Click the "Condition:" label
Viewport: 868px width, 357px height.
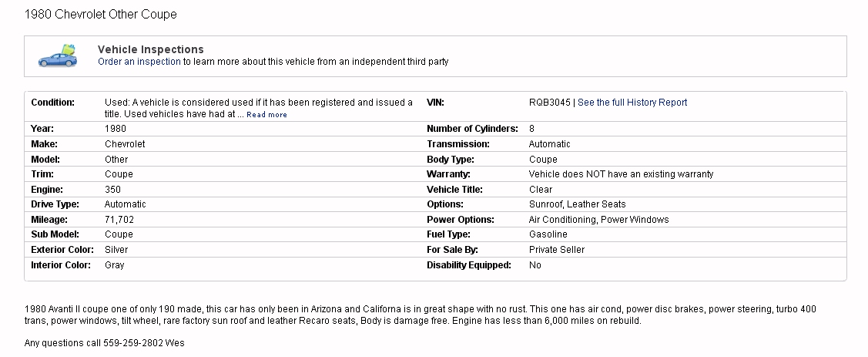click(x=52, y=103)
